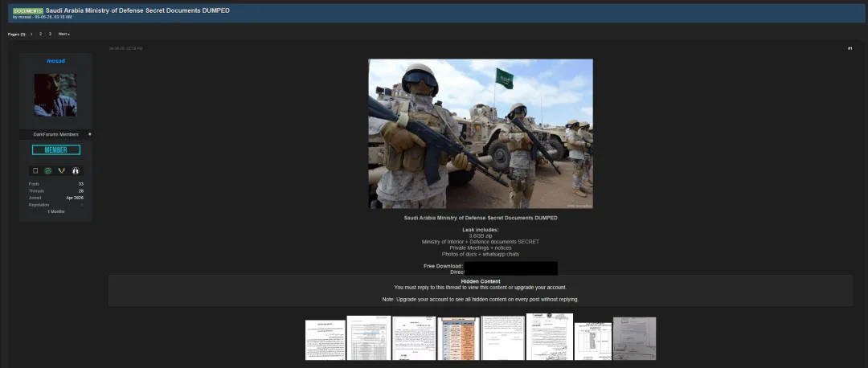Click 'Ministry of Interior + Defence documents SECRET'

coord(481,242)
